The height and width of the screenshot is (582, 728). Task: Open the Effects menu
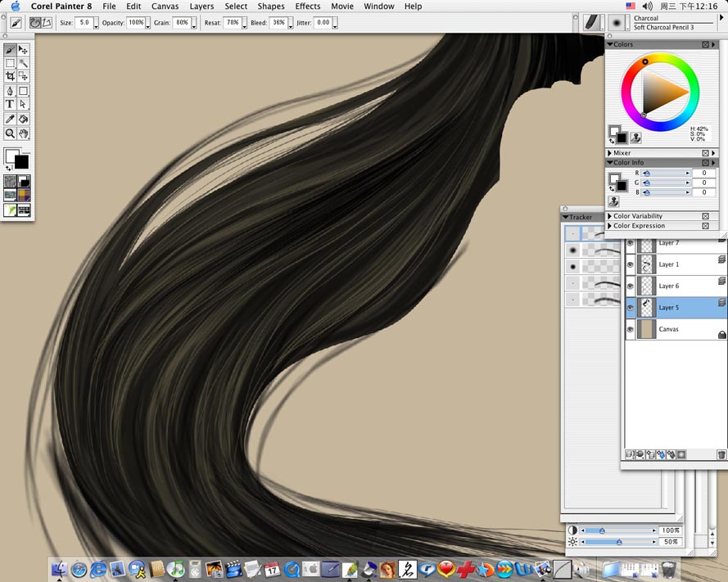(308, 6)
